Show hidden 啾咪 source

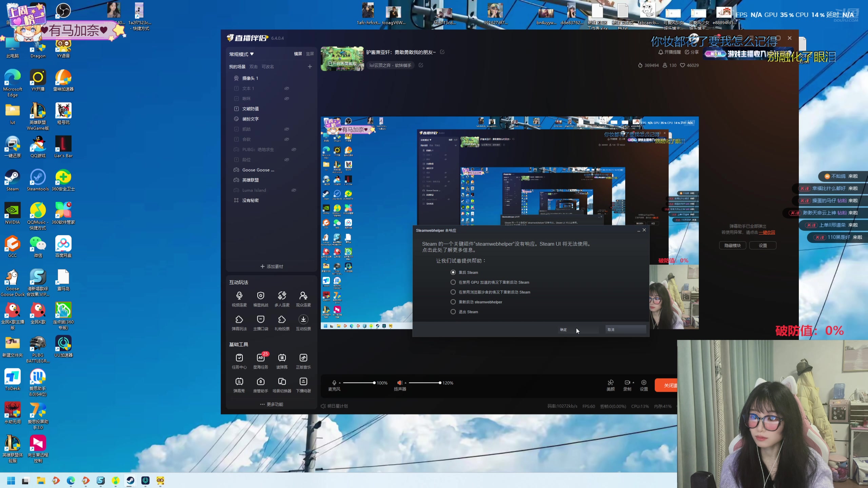pos(287,99)
